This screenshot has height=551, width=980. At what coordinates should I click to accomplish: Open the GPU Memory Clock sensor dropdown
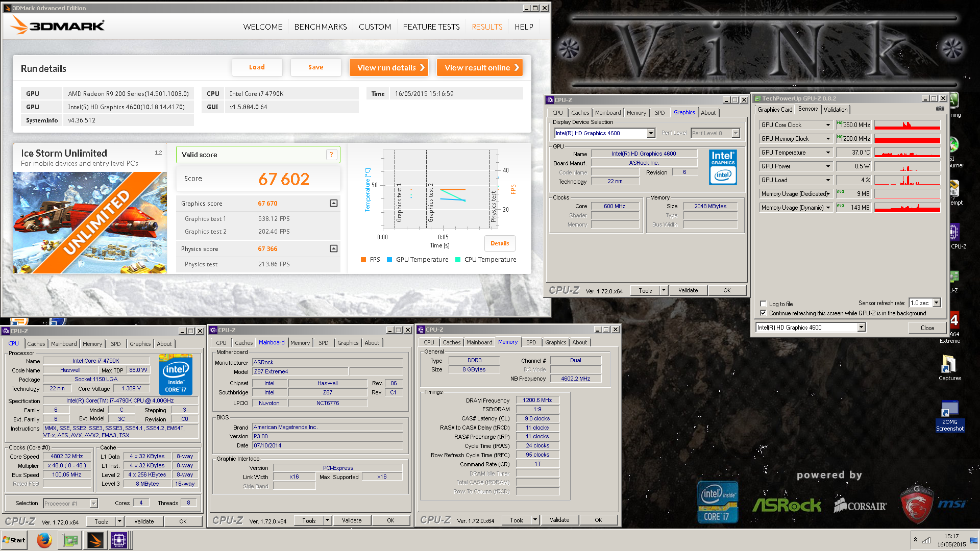pos(828,139)
